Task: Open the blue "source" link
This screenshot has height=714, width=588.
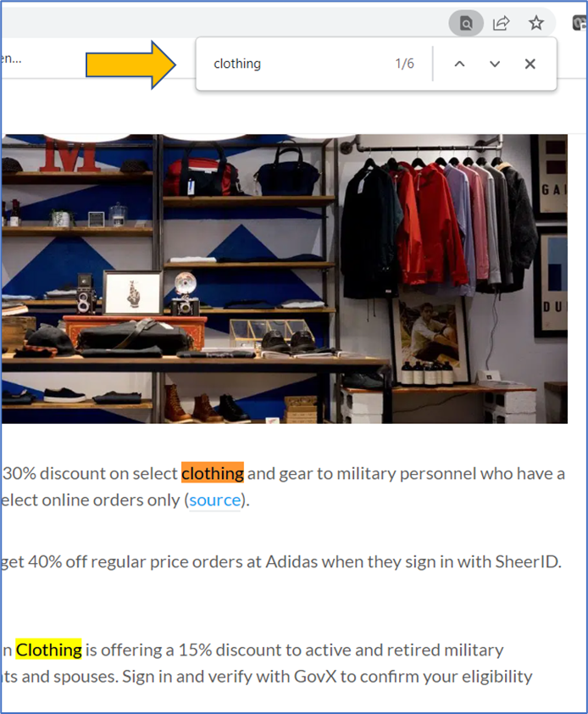Action: (x=215, y=500)
